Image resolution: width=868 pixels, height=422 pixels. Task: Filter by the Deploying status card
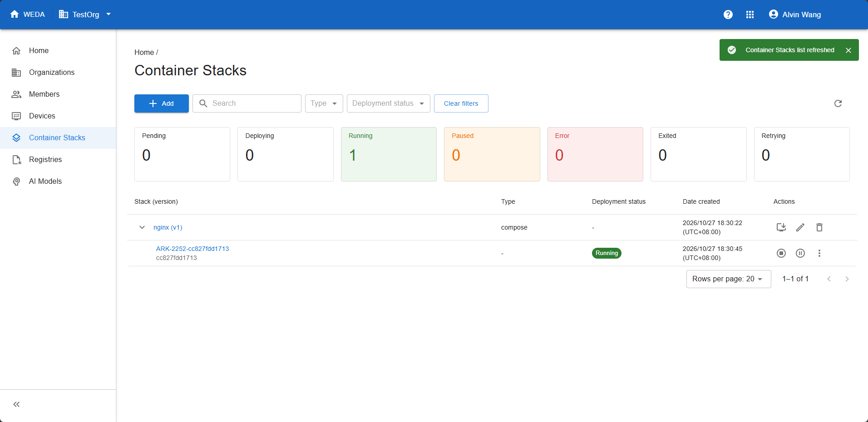tap(286, 154)
